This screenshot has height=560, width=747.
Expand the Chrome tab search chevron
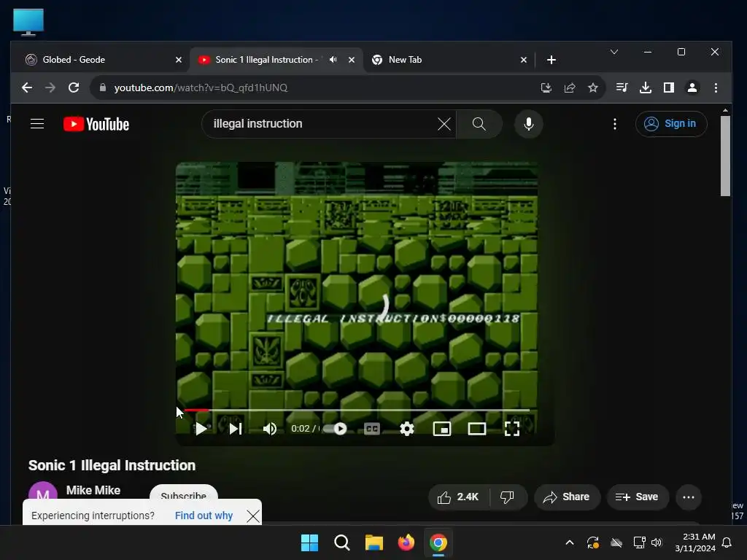click(x=614, y=52)
